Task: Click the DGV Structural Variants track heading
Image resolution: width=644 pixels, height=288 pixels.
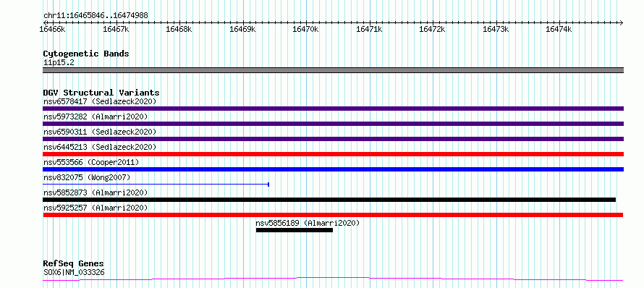Action: coord(101,93)
